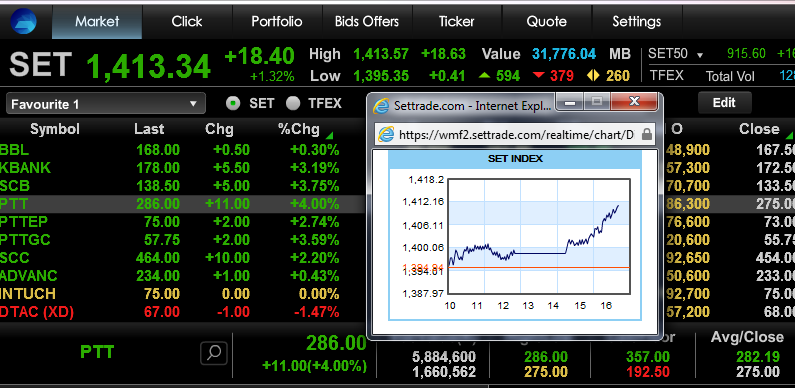
Task: Switch to the Portfolio tab
Action: point(277,21)
